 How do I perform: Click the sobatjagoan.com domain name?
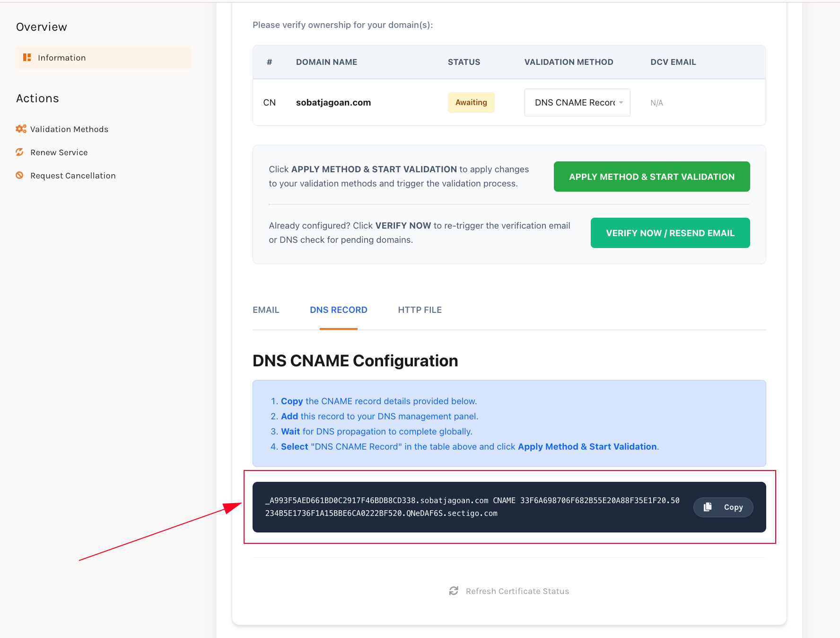333,103
